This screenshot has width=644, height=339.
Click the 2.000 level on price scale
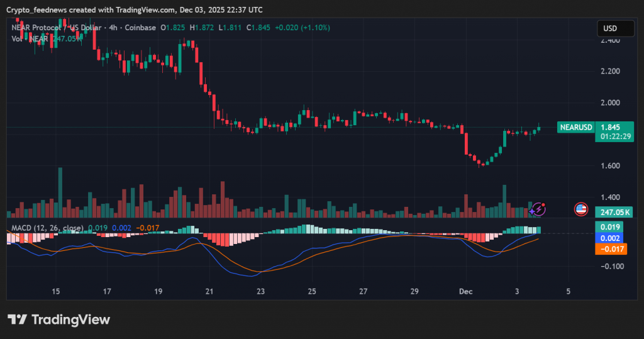tap(610, 103)
